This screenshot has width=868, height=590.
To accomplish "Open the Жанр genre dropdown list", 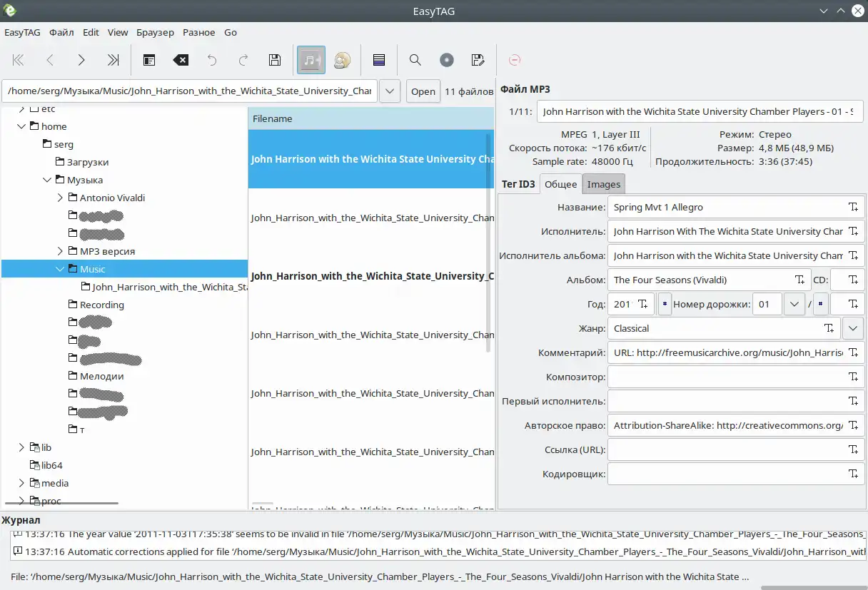I will (853, 328).
